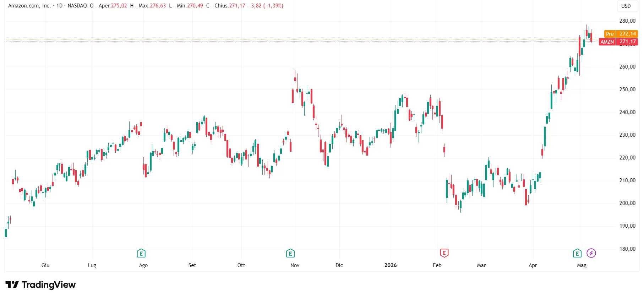
Task: Click the 280,00 price axis label
Action: [x=627, y=21]
